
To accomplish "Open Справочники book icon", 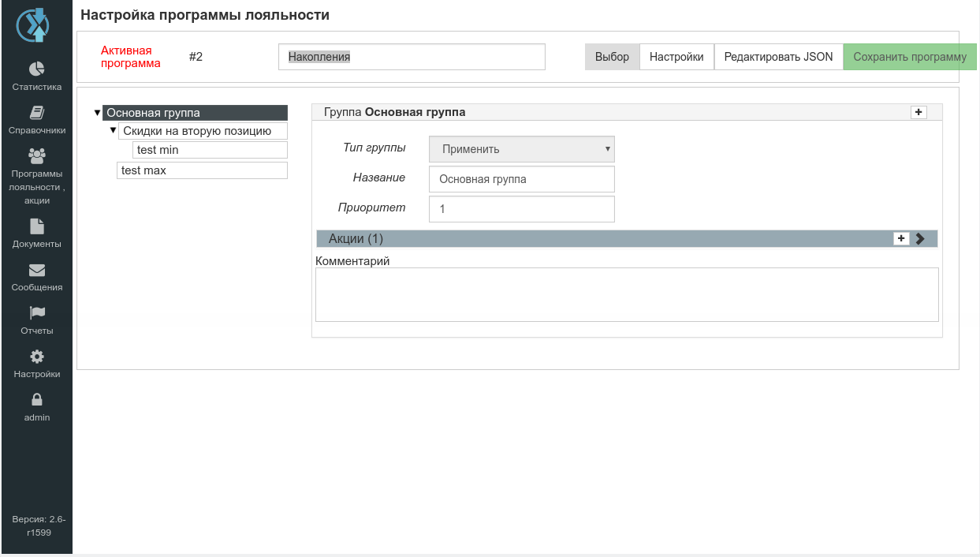I will coord(37,112).
